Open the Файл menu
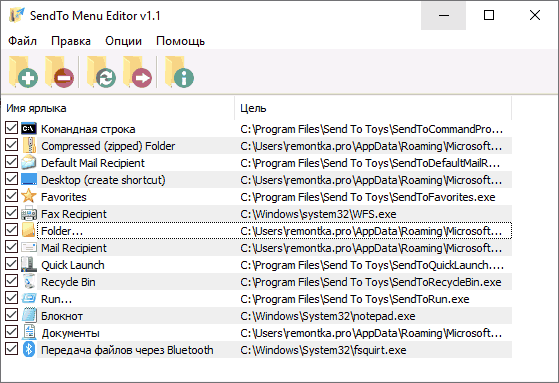The height and width of the screenshot is (383, 559). (22, 41)
